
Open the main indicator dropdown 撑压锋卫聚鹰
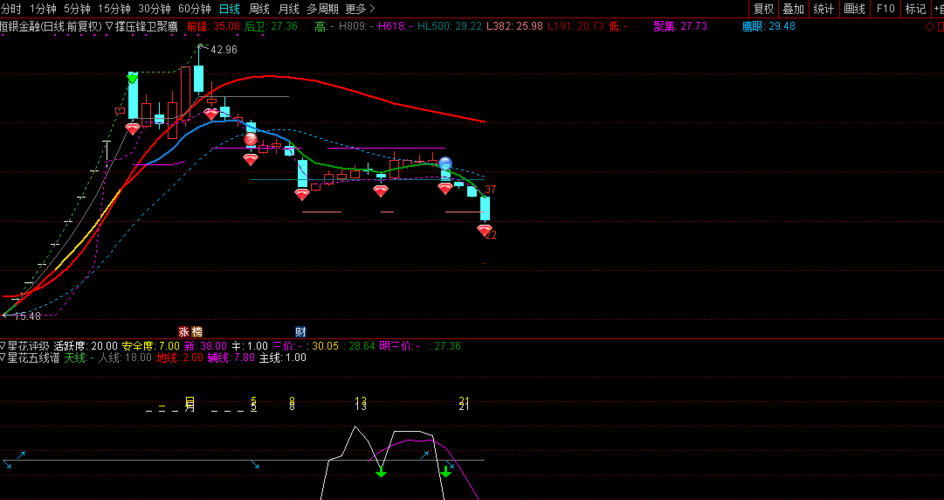point(141,26)
